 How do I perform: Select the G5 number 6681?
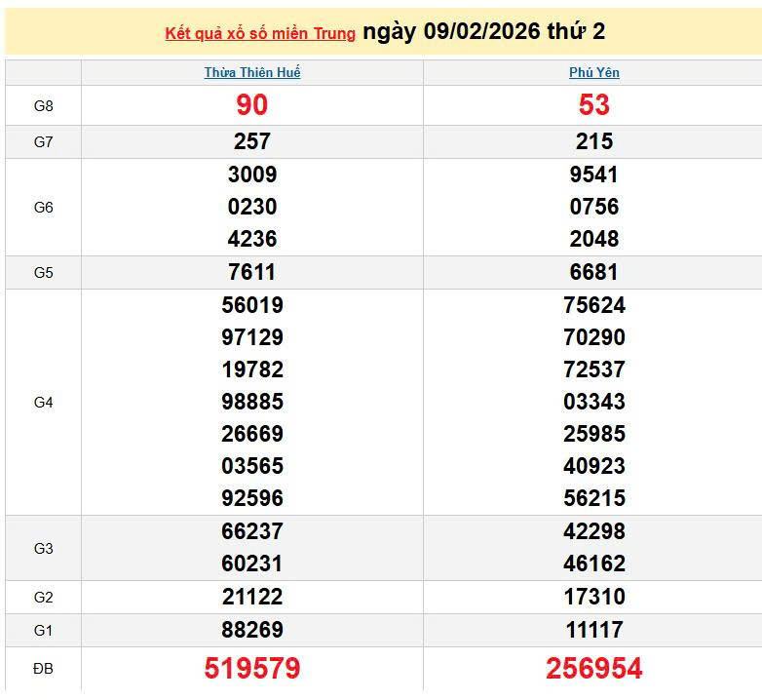[x=594, y=272]
